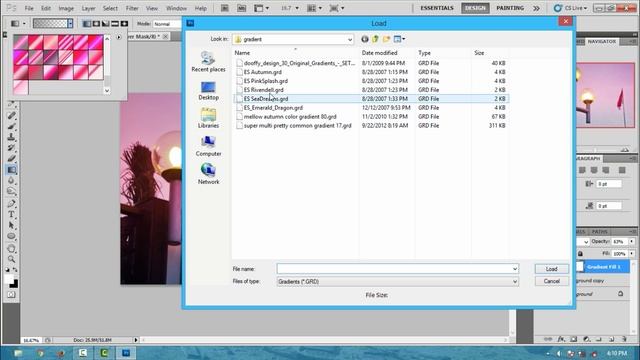Go up one folder level
This screenshot has width=640, height=360.
click(375, 39)
